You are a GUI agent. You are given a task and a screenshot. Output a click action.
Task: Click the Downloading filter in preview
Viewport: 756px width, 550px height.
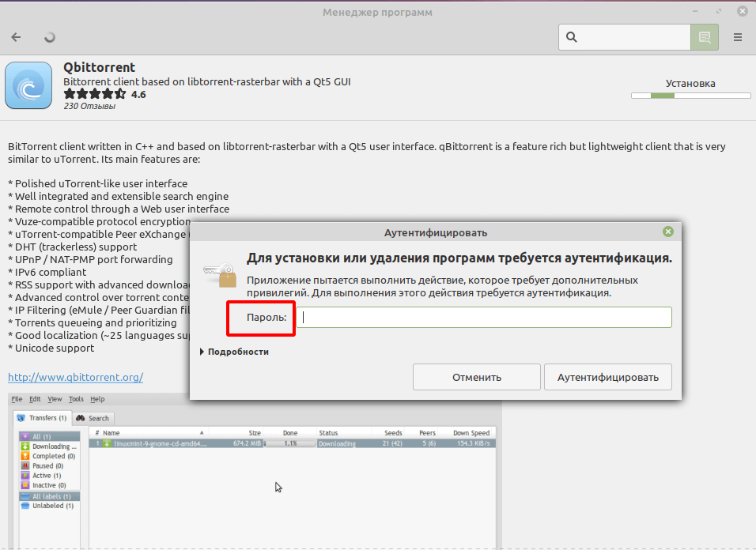click(x=49, y=446)
